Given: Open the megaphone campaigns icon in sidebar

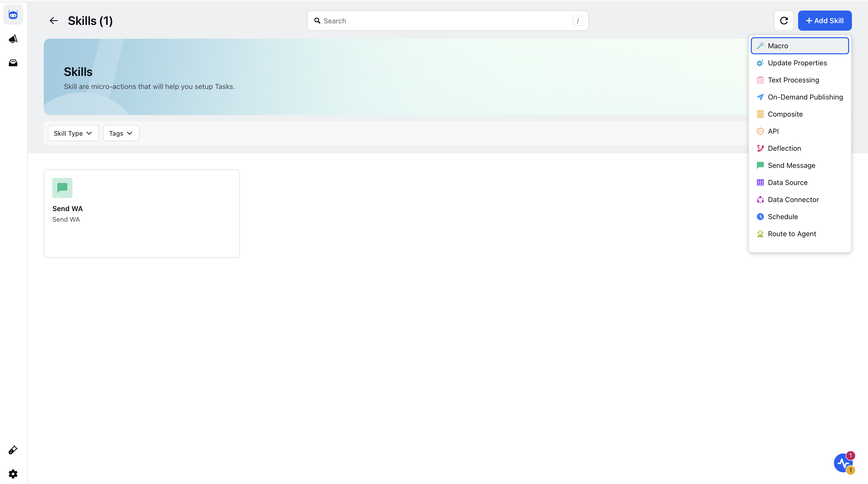Looking at the screenshot, I should 13,39.
